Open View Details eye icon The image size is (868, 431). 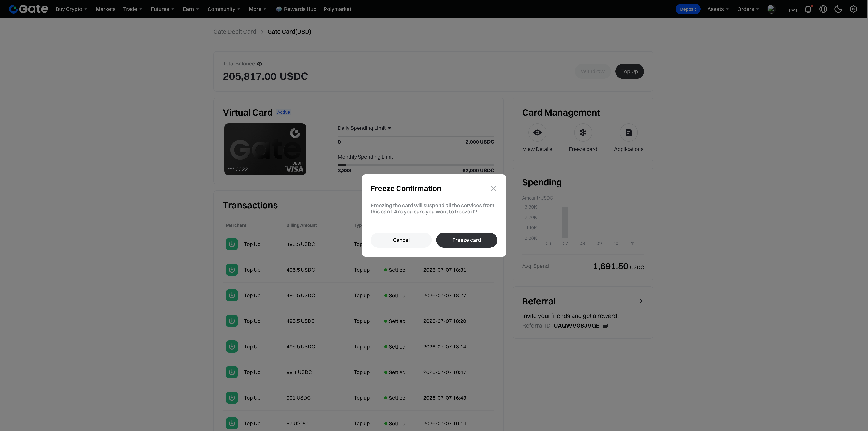pos(537,133)
